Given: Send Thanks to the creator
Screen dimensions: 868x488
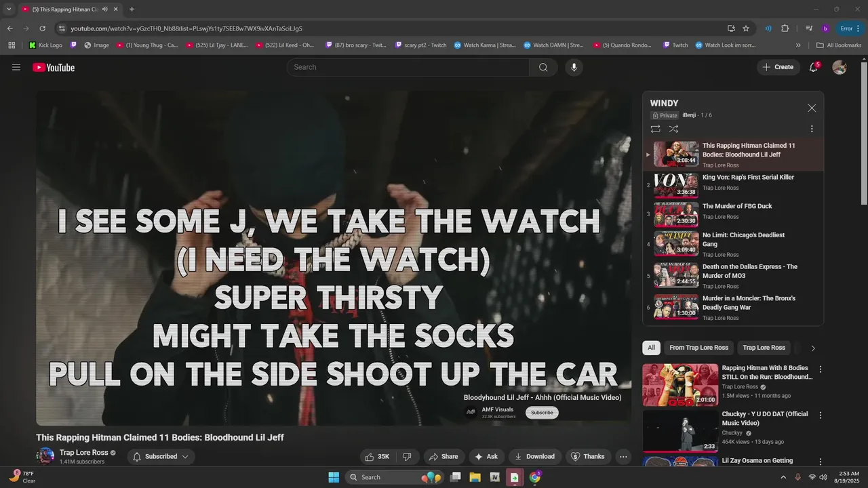Looking at the screenshot, I should pos(588,457).
